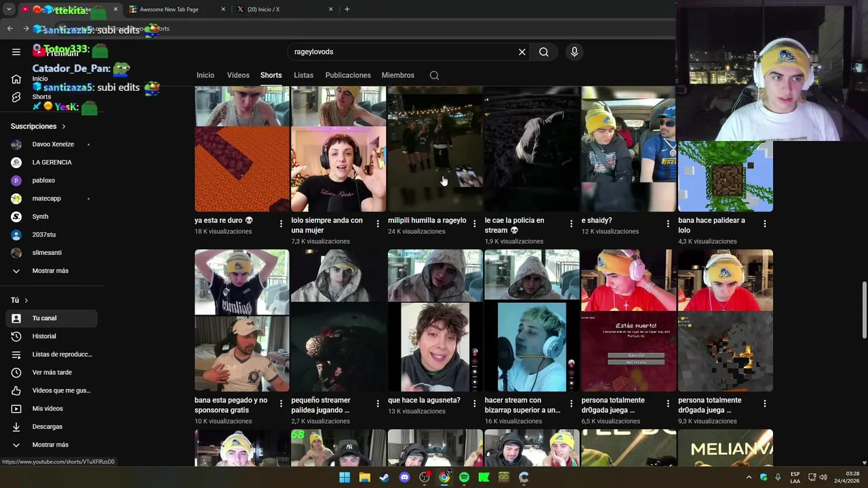Open Descargas in the sidebar
The image size is (868, 488).
pos(52,426)
